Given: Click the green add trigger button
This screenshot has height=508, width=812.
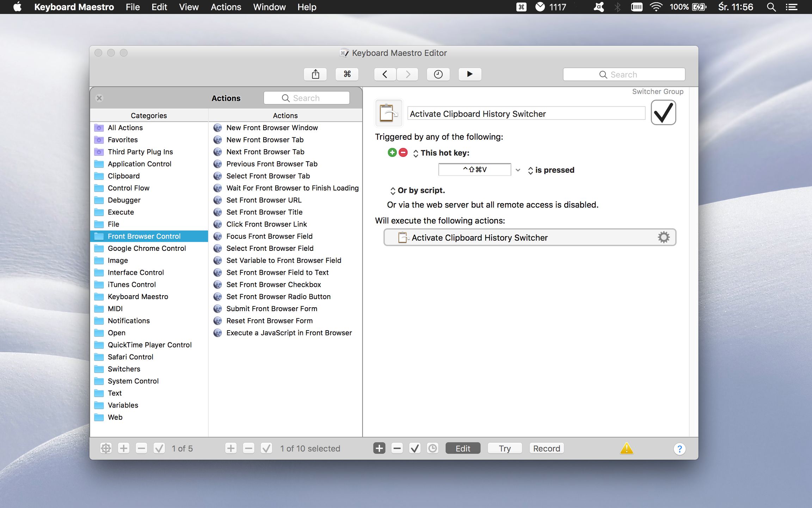Looking at the screenshot, I should pyautogui.click(x=392, y=152).
